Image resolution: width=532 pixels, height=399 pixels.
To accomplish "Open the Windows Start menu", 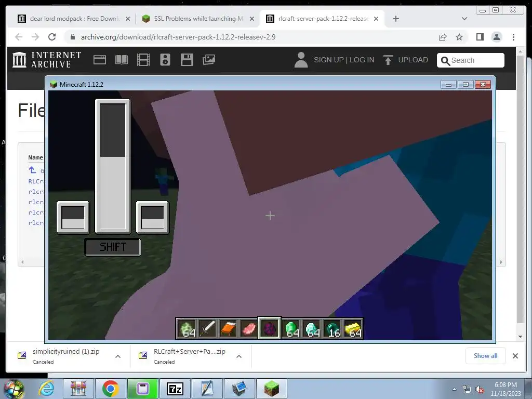I will click(x=14, y=389).
